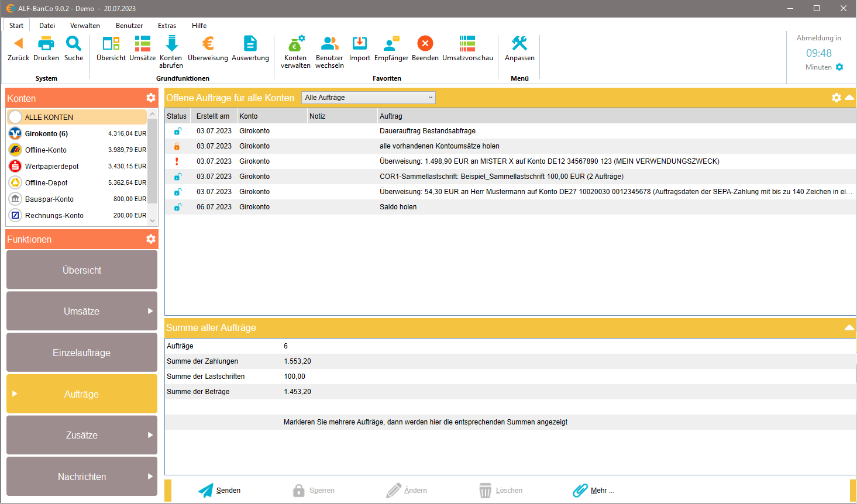The image size is (857, 504).
Task: Click the Konten abrufen download icon
Action: (171, 43)
